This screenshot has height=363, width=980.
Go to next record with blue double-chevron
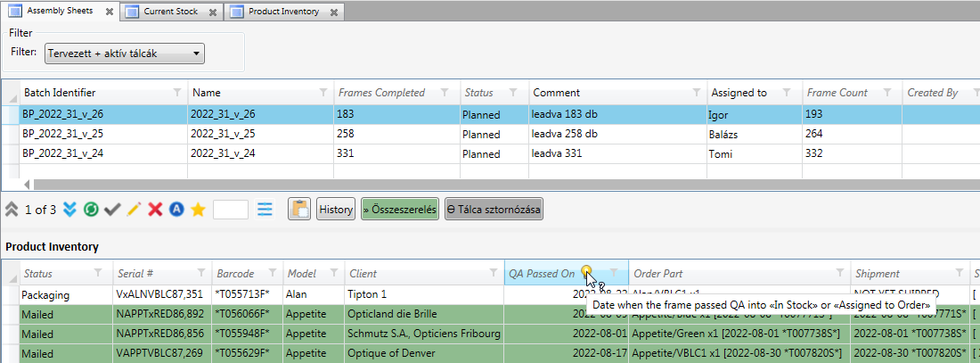pyautogui.click(x=69, y=210)
